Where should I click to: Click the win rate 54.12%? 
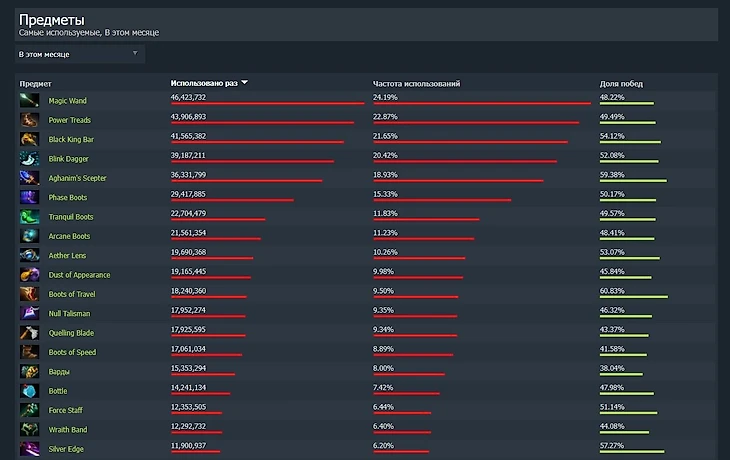point(612,136)
